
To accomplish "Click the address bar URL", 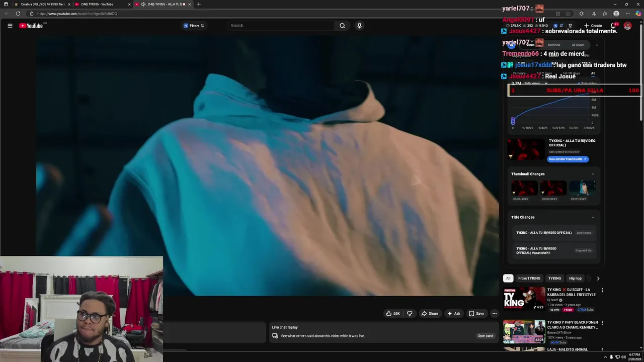I will pyautogui.click(x=77, y=14).
